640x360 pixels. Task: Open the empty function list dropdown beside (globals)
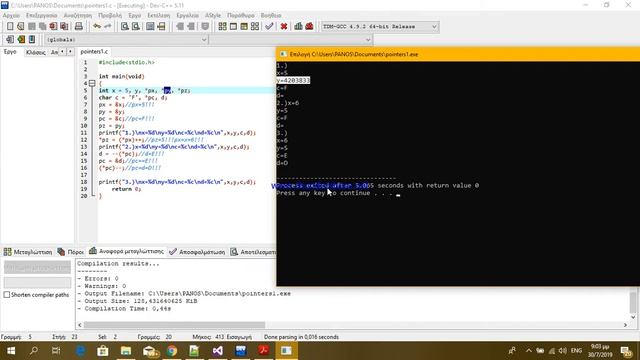[291, 40]
